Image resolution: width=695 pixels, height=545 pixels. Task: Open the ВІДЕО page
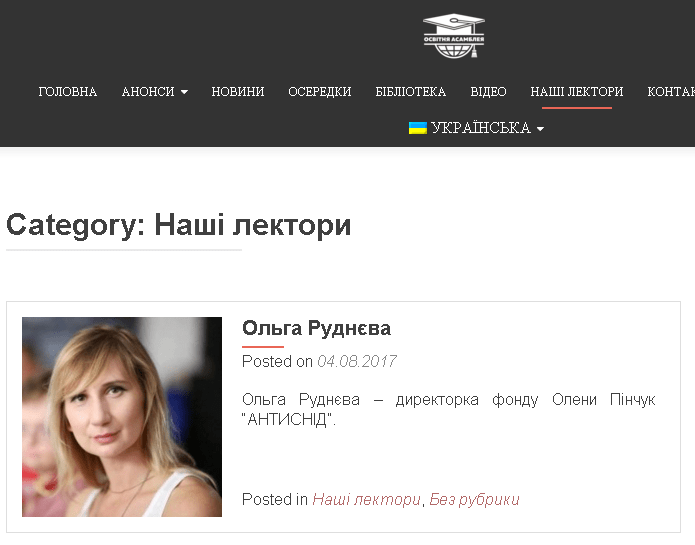point(488,92)
